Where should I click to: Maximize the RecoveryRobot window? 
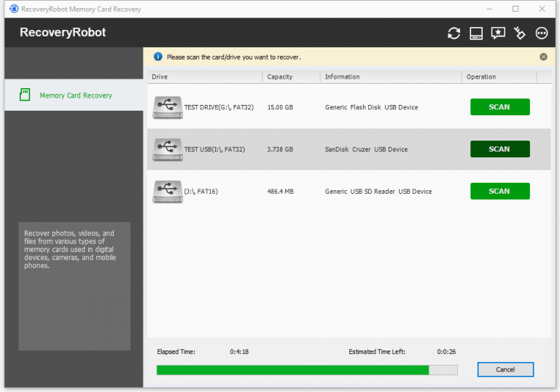[x=516, y=9]
